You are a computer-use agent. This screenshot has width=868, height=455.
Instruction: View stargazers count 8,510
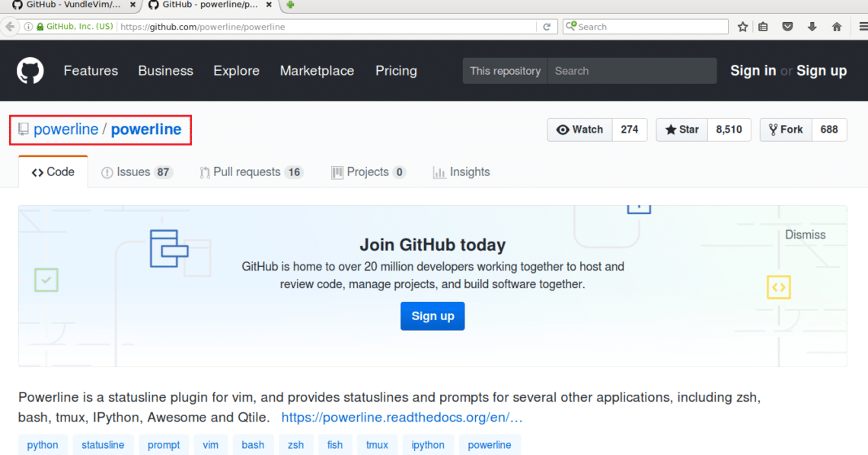pos(729,130)
